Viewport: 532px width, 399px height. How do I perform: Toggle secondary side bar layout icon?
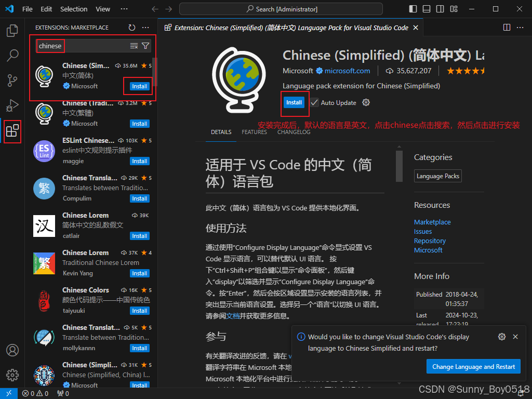[440, 9]
